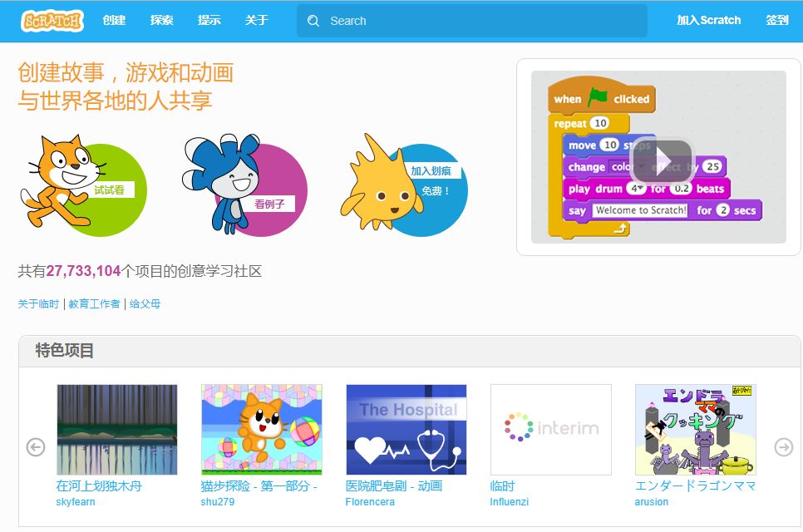
Task: Open the 关于临时 link
Action: coord(38,304)
